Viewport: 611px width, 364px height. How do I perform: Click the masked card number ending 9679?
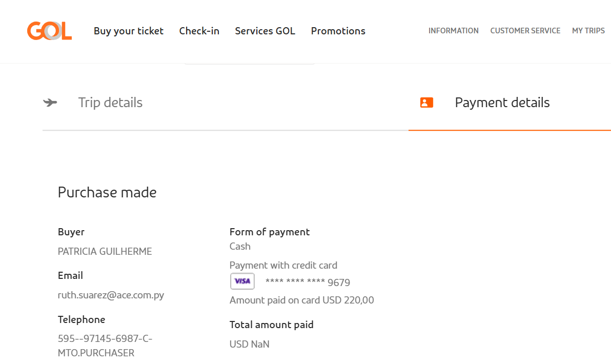[x=308, y=282]
